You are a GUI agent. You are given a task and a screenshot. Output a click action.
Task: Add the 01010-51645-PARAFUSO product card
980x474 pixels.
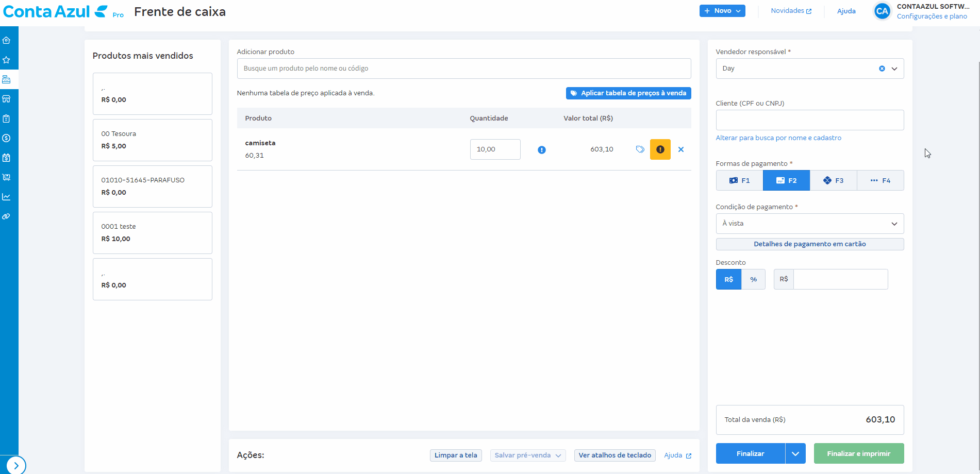point(153,187)
